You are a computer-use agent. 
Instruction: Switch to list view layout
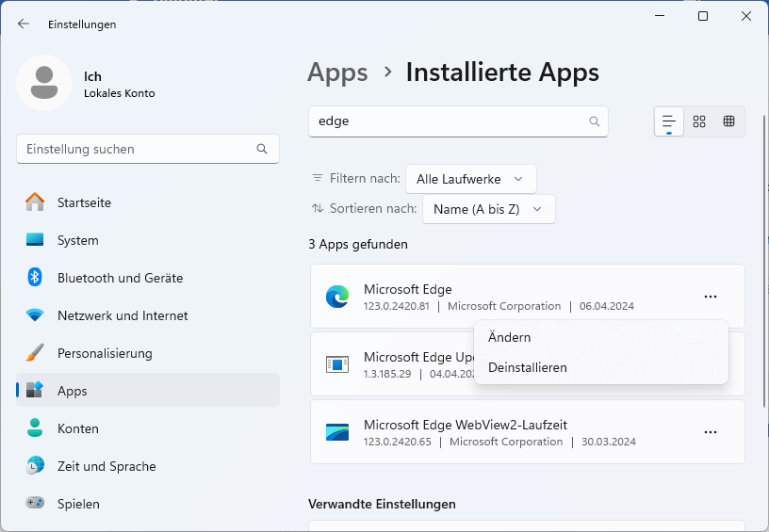coord(669,121)
